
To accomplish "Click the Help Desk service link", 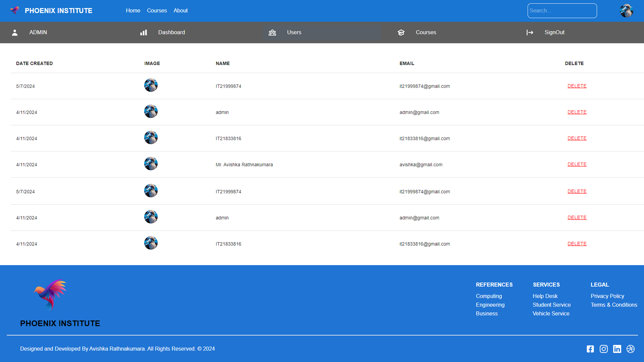I will [545, 296].
